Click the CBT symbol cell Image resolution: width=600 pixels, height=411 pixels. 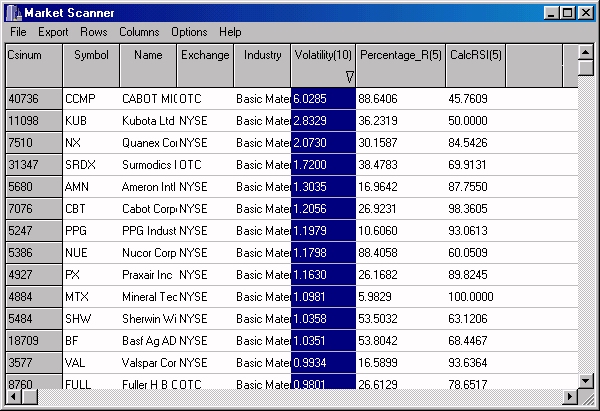(91, 209)
